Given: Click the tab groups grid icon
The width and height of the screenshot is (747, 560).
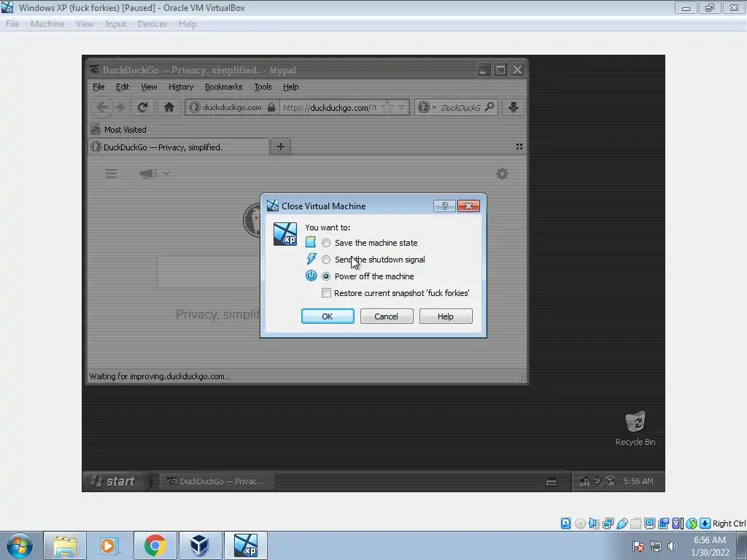Looking at the screenshot, I should [x=519, y=147].
